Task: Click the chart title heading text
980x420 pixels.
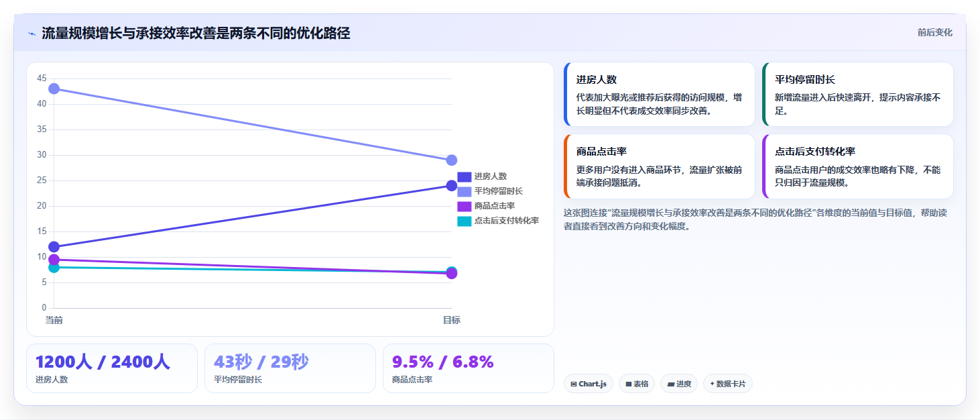Action: click(x=196, y=33)
